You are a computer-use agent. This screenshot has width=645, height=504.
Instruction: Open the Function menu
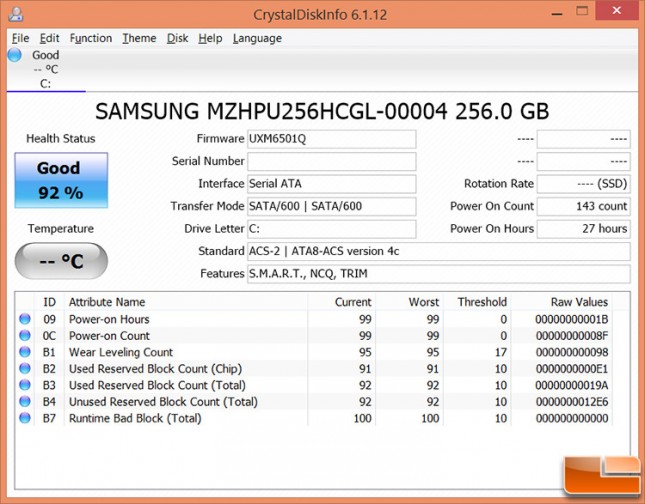pyautogui.click(x=90, y=38)
